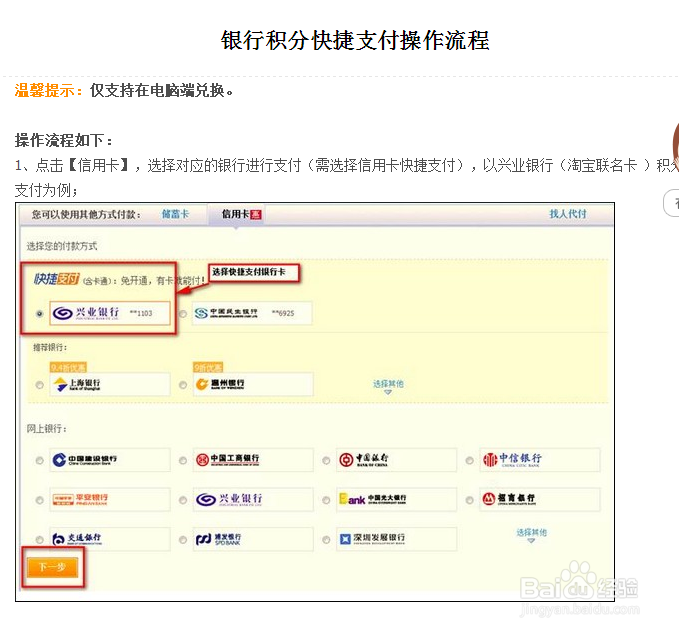Click the 推荐银行 section label
Viewport: 679px width, 633px height.
coord(50,347)
